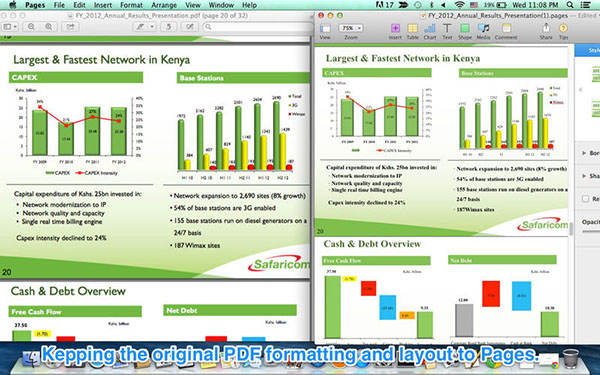Click the Opacity slider in inspector

click(591, 231)
